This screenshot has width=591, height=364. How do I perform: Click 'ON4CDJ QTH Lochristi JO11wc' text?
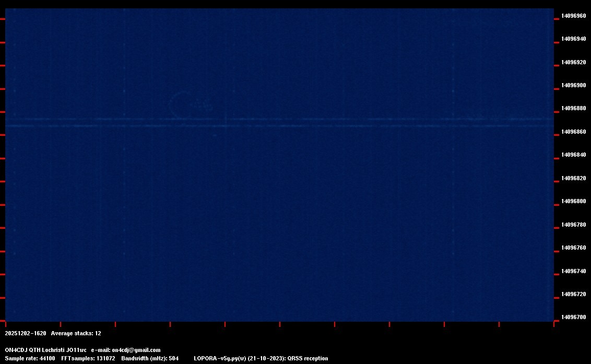point(45,350)
